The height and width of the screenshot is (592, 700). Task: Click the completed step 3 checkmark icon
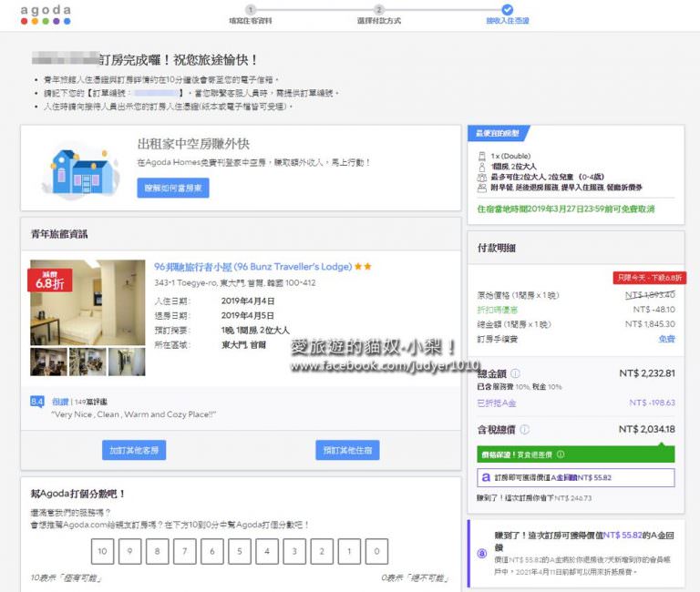(x=508, y=9)
